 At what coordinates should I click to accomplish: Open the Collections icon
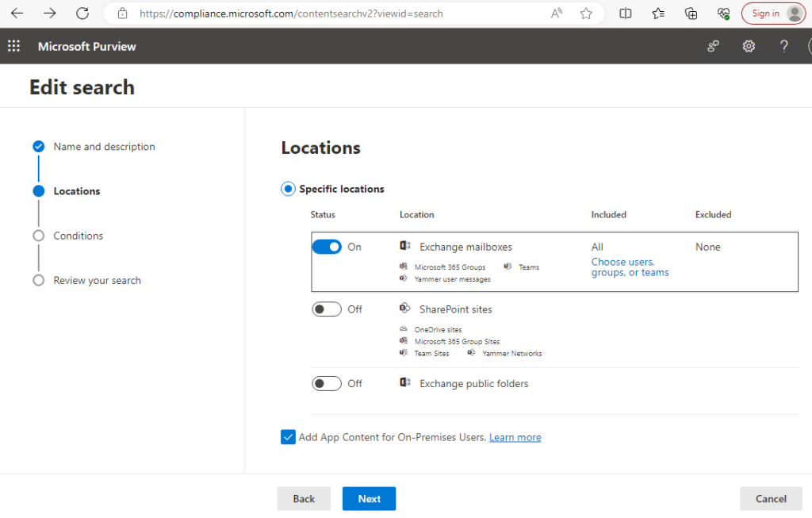691,13
